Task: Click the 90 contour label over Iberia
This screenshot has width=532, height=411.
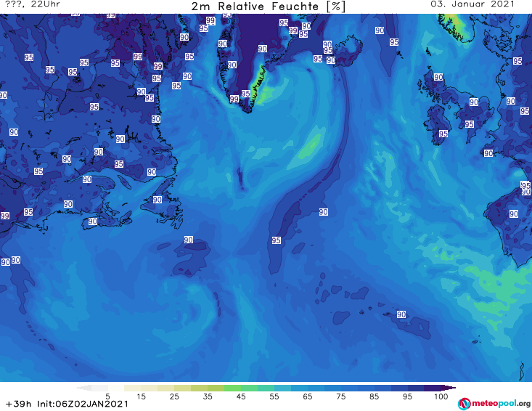Action: pyautogui.click(x=514, y=213)
